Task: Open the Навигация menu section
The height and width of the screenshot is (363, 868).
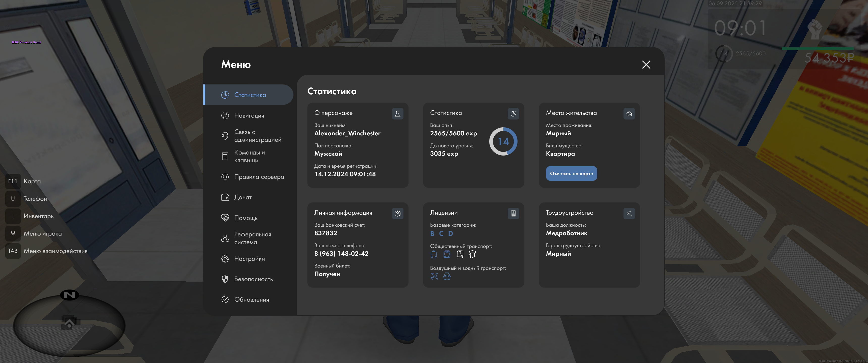Action: point(249,115)
